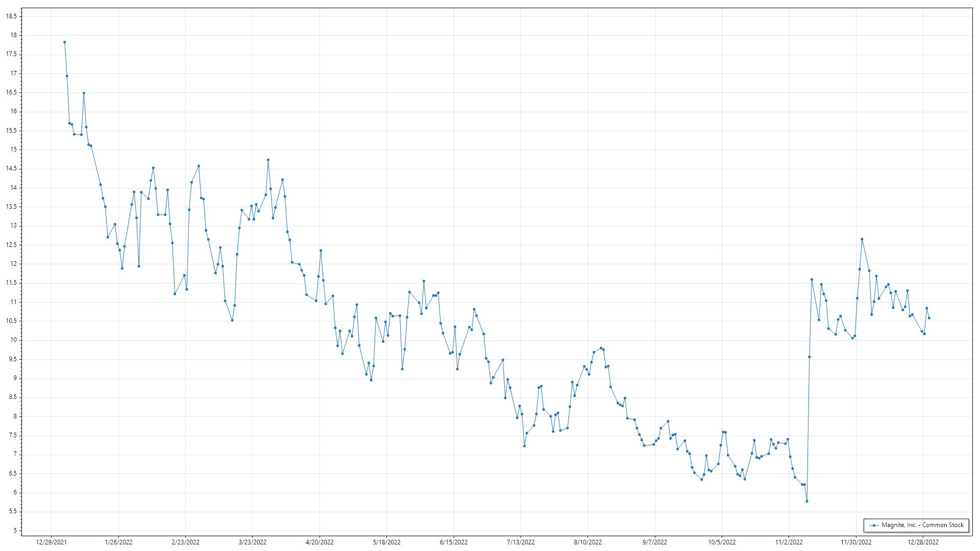Viewport: 980px width, 551px height.
Task: Click the 5 y-axis value label
Action: [15, 531]
